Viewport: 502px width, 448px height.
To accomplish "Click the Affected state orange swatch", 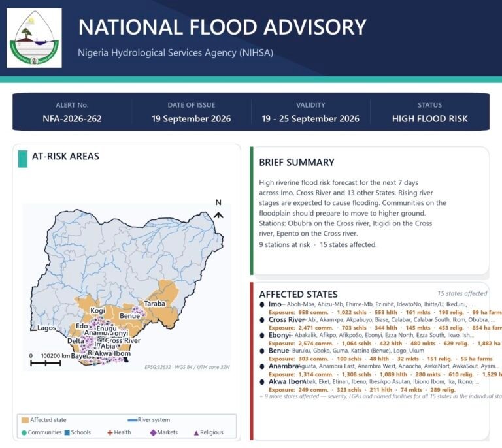I will [25, 420].
